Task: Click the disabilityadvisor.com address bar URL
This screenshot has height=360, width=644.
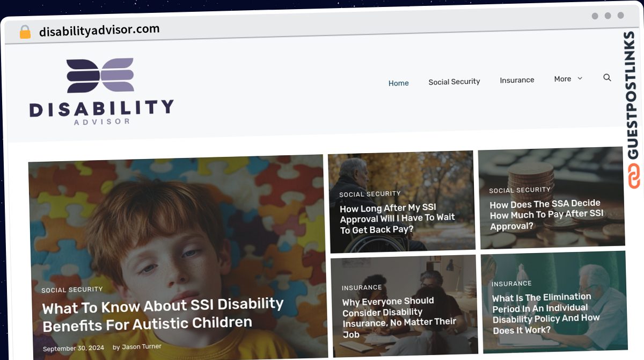Action: (99, 31)
